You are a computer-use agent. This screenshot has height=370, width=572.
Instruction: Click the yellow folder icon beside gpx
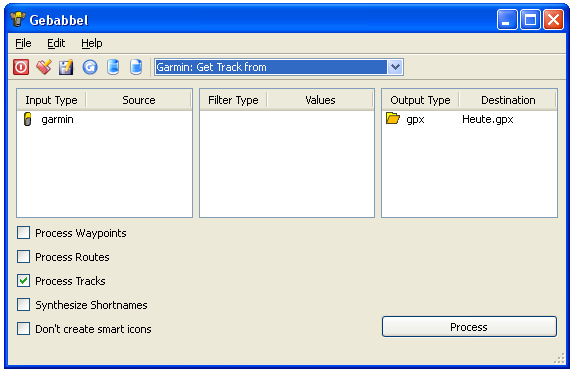pyautogui.click(x=393, y=119)
